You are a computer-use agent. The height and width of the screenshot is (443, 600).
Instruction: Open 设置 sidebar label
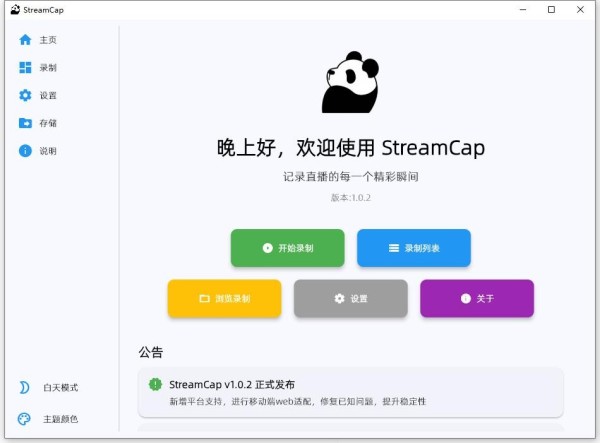[x=48, y=95]
